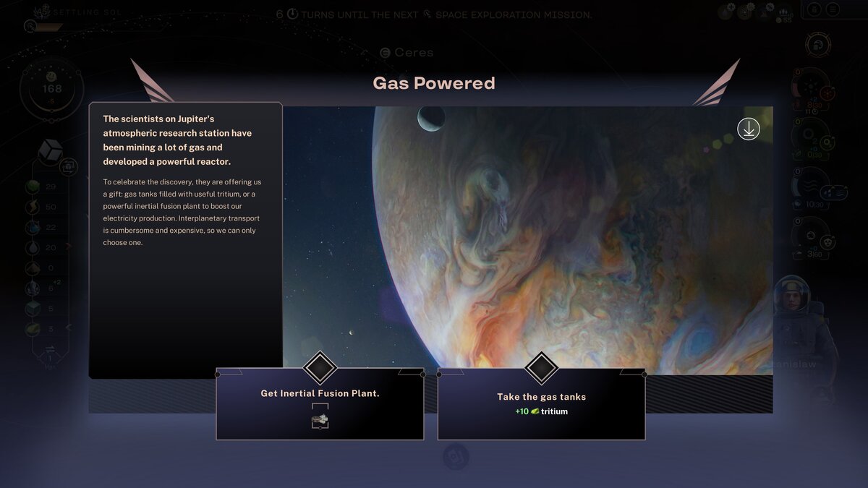Screen dimensions: 868x488
Task: Click the turns until next mission counter
Action: coord(434,14)
